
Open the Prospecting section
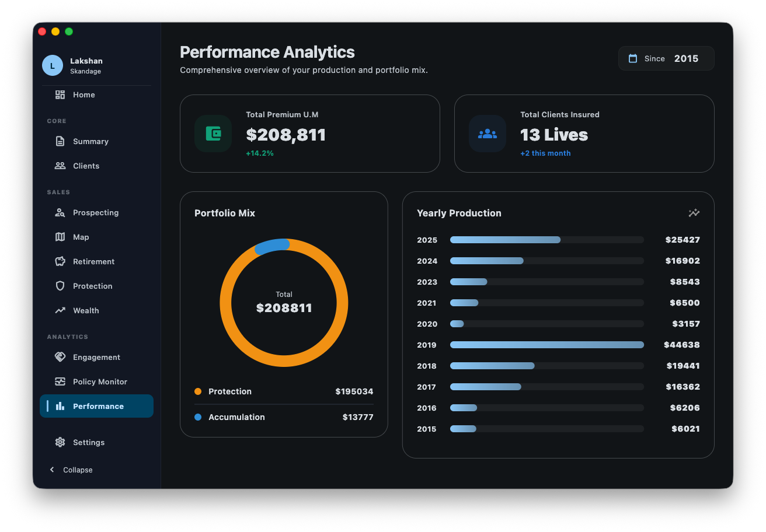tap(95, 212)
